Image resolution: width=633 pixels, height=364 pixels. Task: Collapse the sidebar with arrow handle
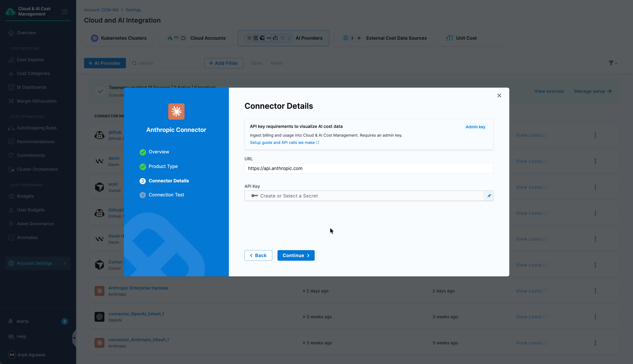click(74, 338)
